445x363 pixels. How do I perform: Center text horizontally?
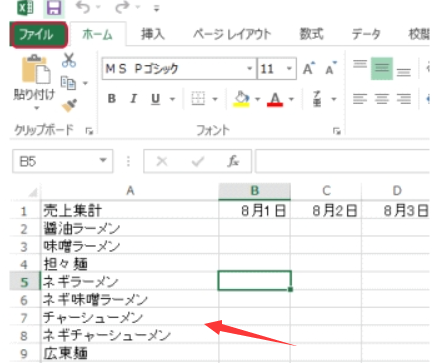[x=382, y=99]
